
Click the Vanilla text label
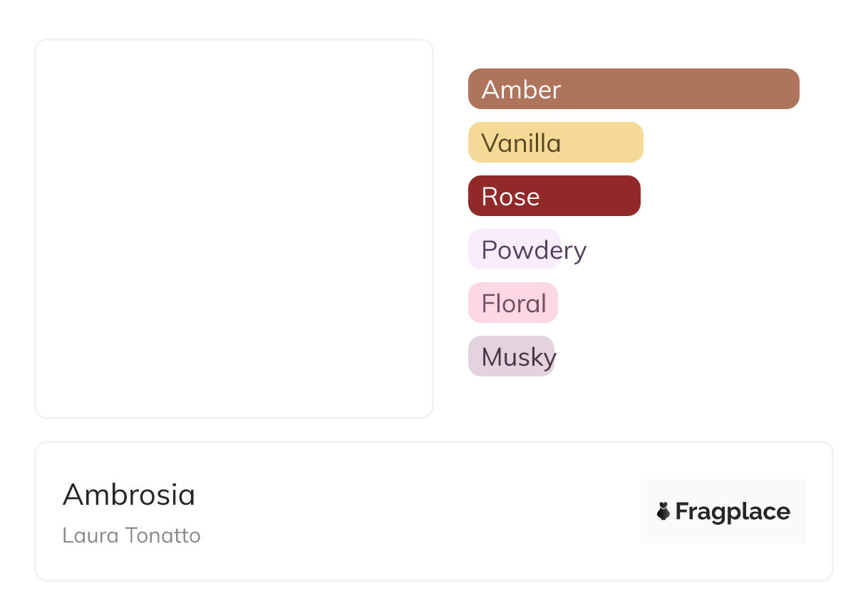[521, 143]
